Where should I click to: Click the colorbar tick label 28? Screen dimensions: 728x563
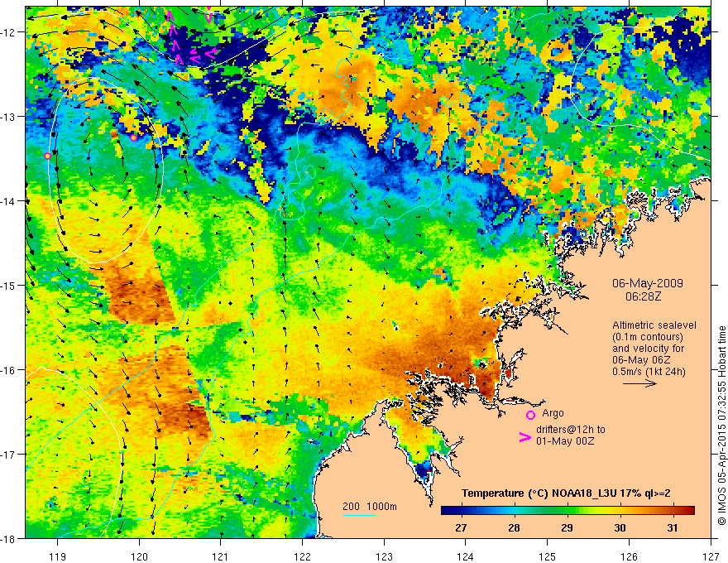coord(514,527)
